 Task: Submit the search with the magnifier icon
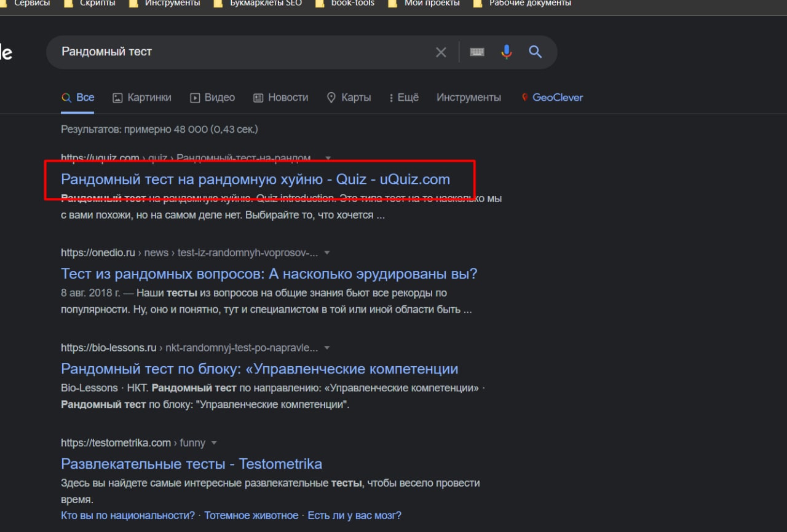(536, 52)
